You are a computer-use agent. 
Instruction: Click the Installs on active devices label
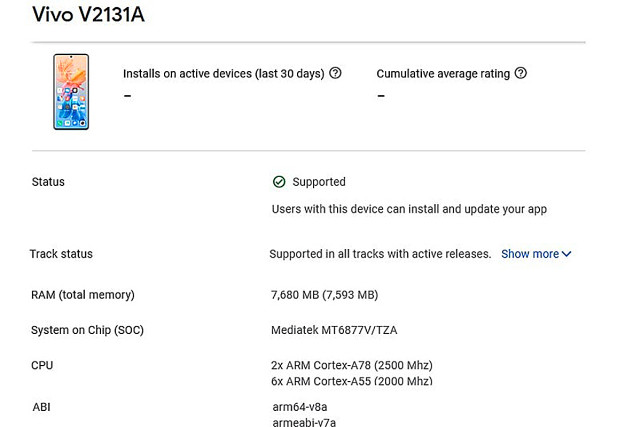click(x=224, y=74)
